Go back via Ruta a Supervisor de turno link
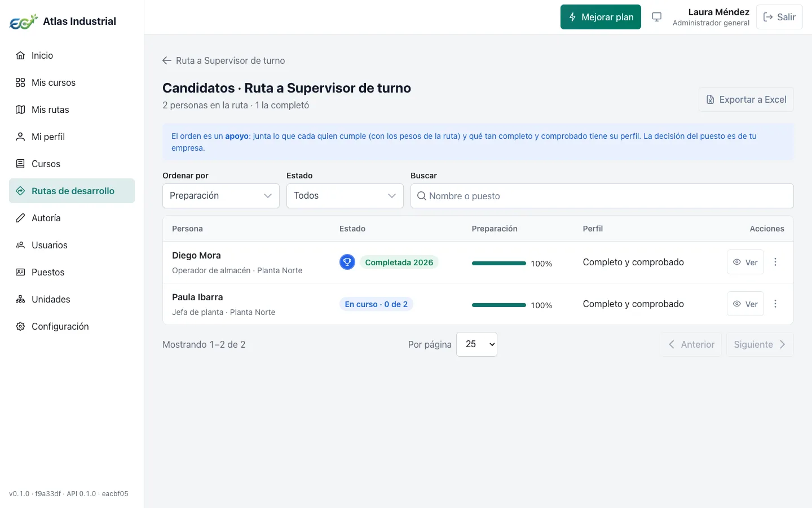812x508 pixels. (224, 60)
